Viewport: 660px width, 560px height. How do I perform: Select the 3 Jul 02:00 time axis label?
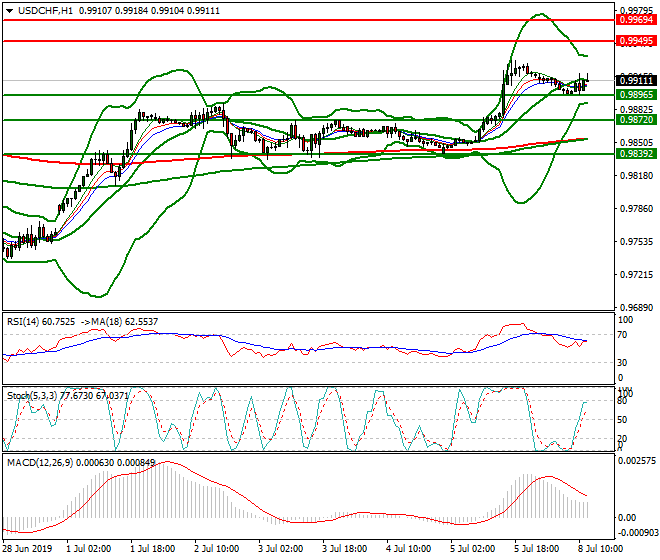pyautogui.click(x=281, y=549)
